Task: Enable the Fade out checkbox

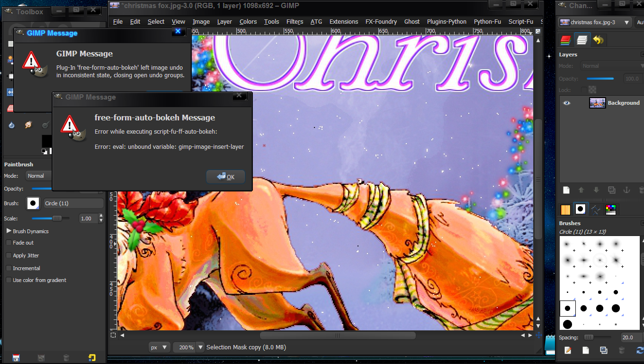Action: click(x=9, y=243)
